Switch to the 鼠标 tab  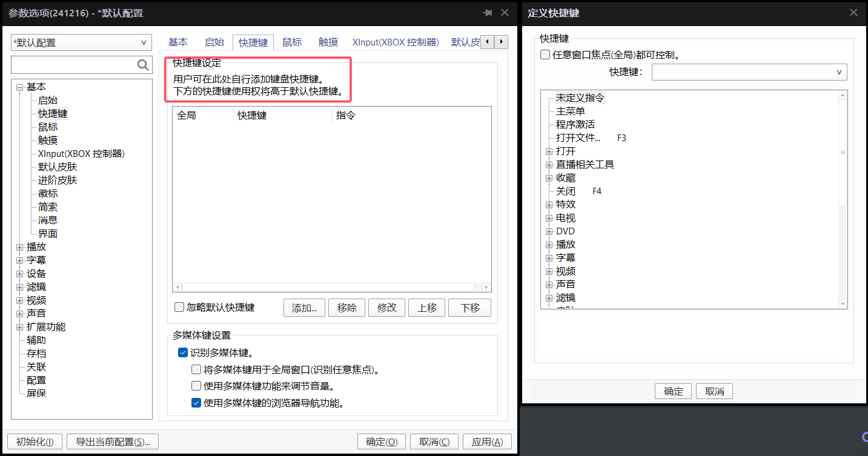click(x=292, y=42)
